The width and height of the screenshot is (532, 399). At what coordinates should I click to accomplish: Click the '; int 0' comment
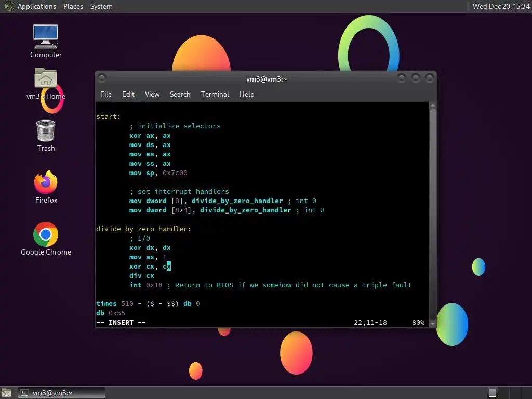click(x=302, y=201)
